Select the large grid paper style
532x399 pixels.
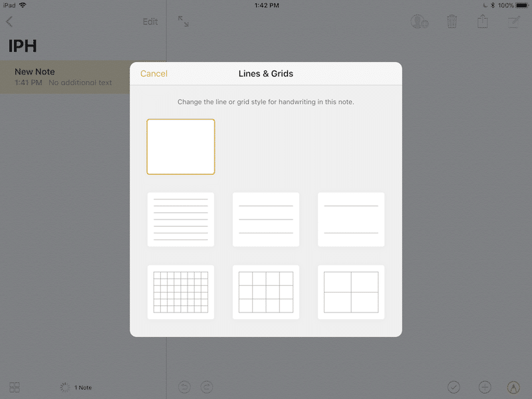(351, 292)
